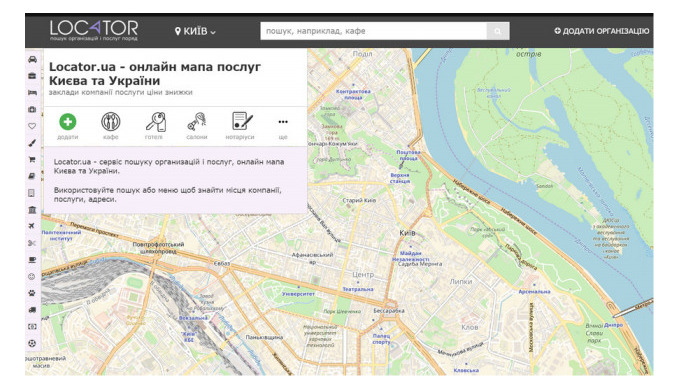Open the book category icon
This screenshot has width=680, height=390.
(32, 176)
